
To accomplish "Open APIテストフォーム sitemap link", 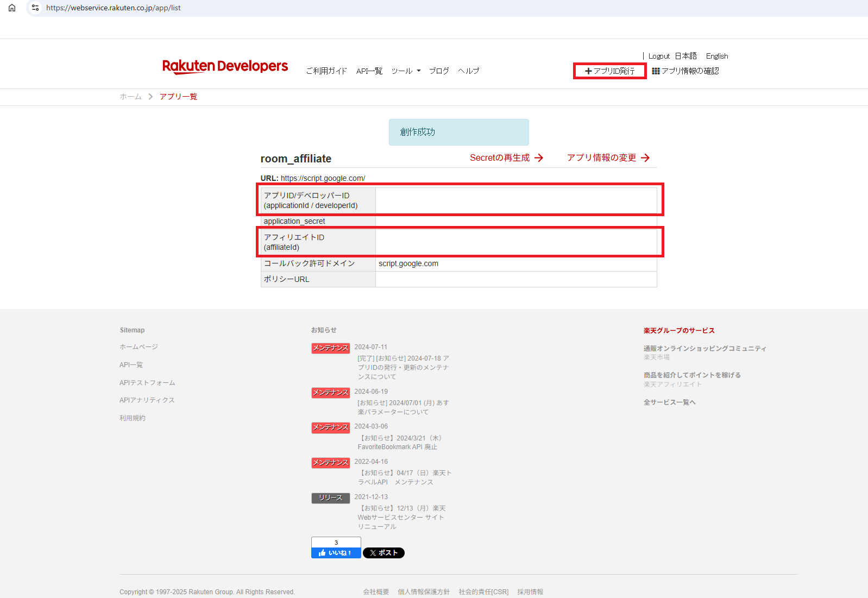I will [x=147, y=383].
